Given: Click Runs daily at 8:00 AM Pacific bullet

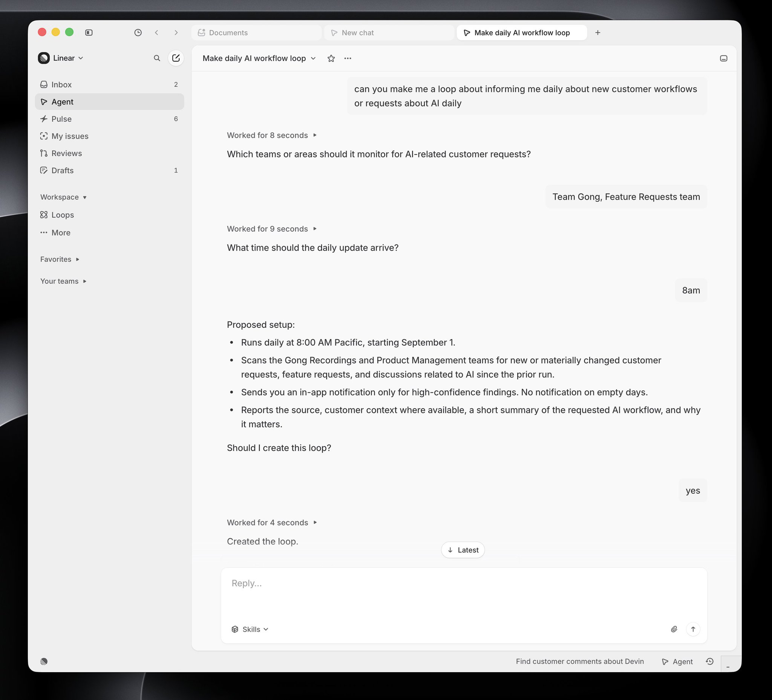Looking at the screenshot, I should (x=348, y=342).
